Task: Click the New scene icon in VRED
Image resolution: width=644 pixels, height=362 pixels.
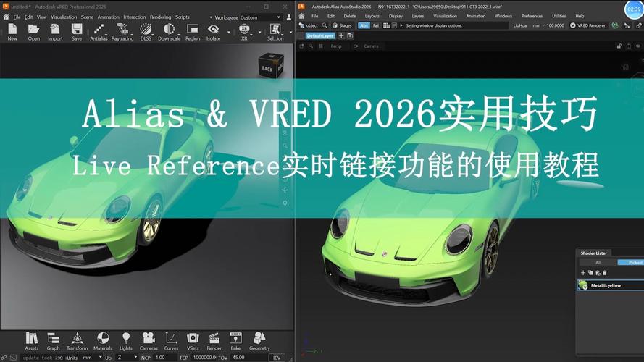Action: point(12,32)
